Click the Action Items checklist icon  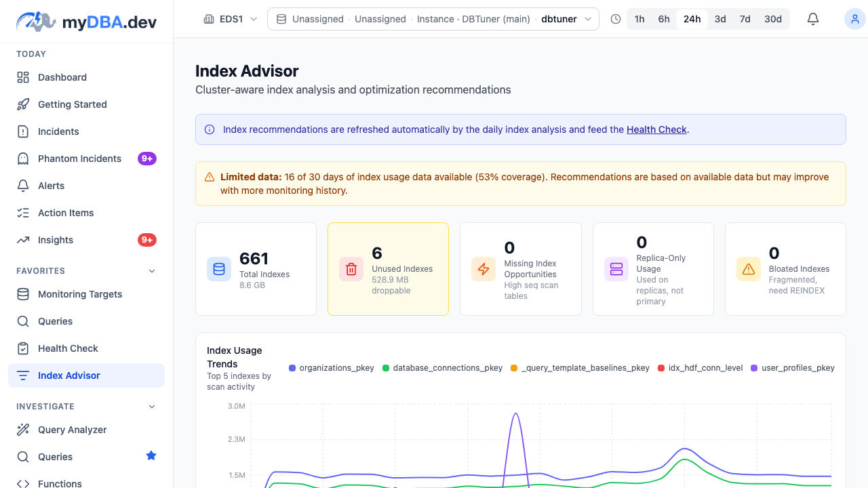coord(23,213)
